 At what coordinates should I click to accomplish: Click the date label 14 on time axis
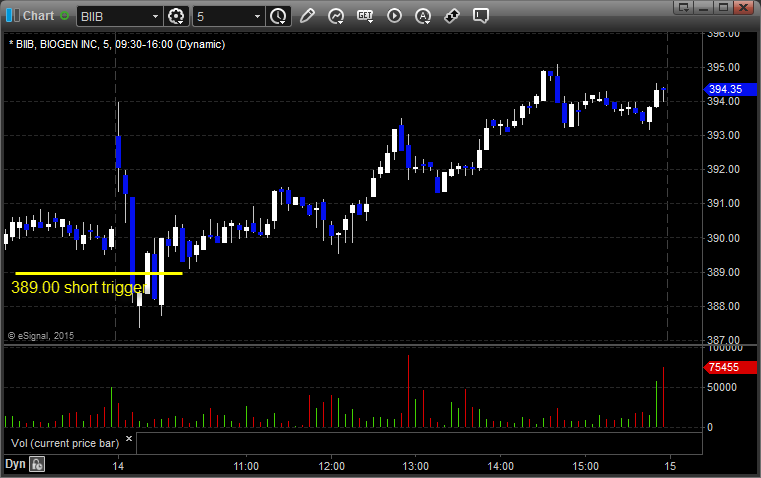(118, 466)
